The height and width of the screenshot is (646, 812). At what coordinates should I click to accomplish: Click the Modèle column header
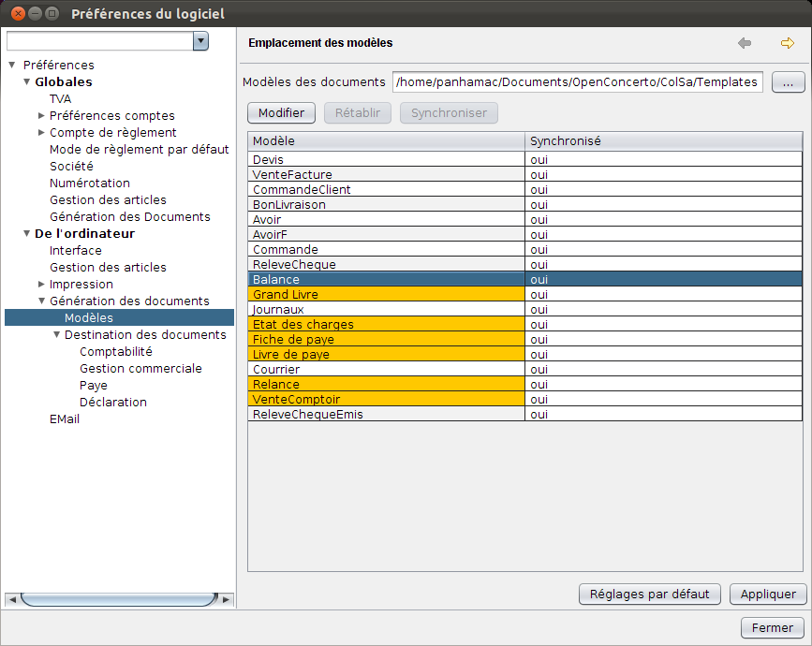pyautogui.click(x=386, y=141)
